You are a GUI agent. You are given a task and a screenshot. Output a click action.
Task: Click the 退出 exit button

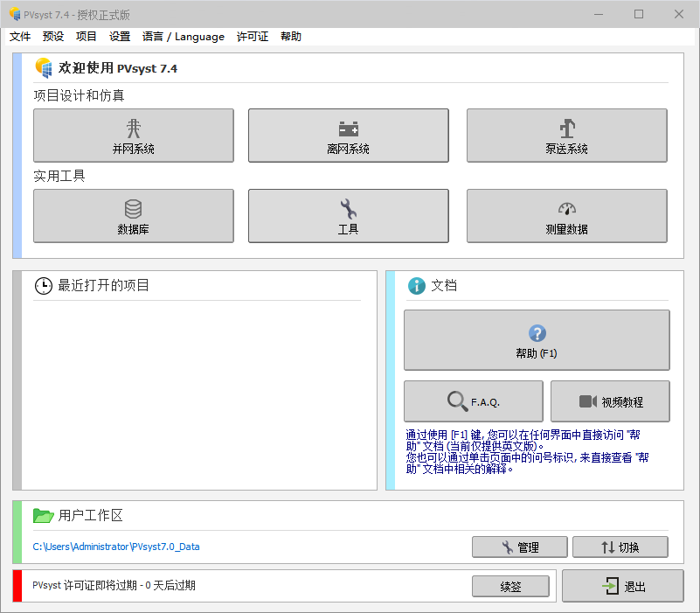[623, 586]
